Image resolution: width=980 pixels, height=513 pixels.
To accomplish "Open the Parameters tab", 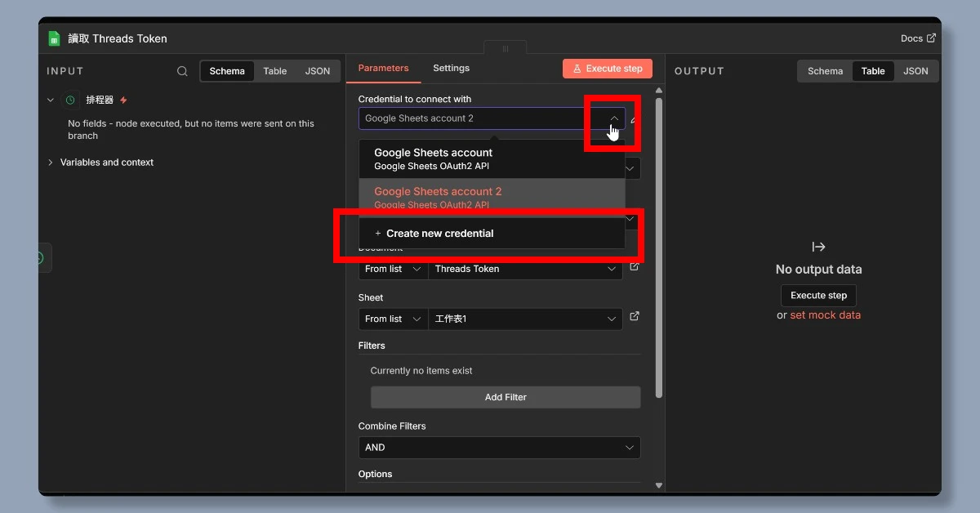I will click(383, 68).
